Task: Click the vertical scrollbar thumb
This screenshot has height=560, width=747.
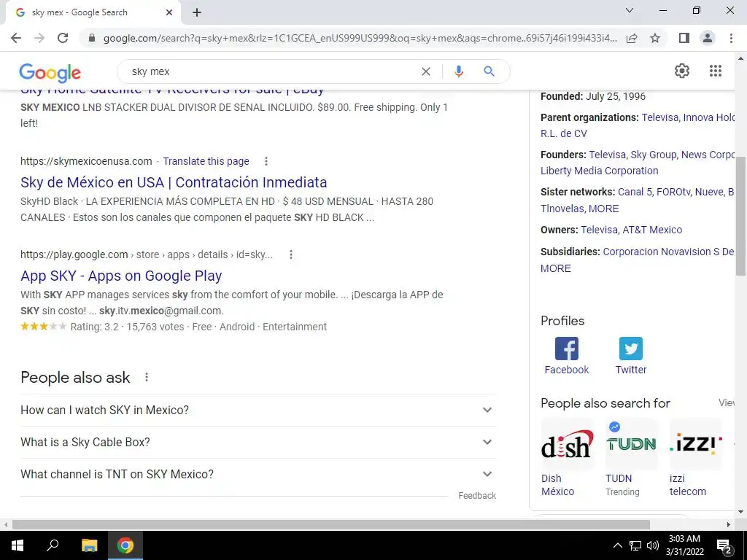Action: 740,216
